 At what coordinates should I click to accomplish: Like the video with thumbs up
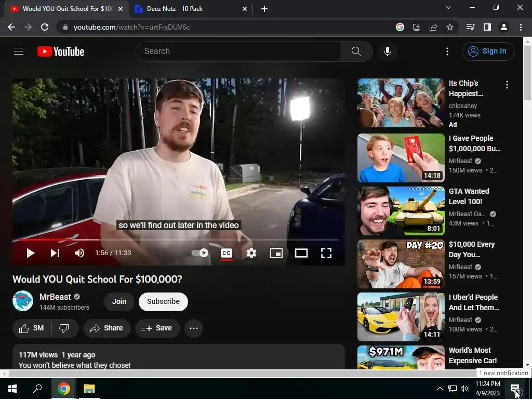click(32, 328)
